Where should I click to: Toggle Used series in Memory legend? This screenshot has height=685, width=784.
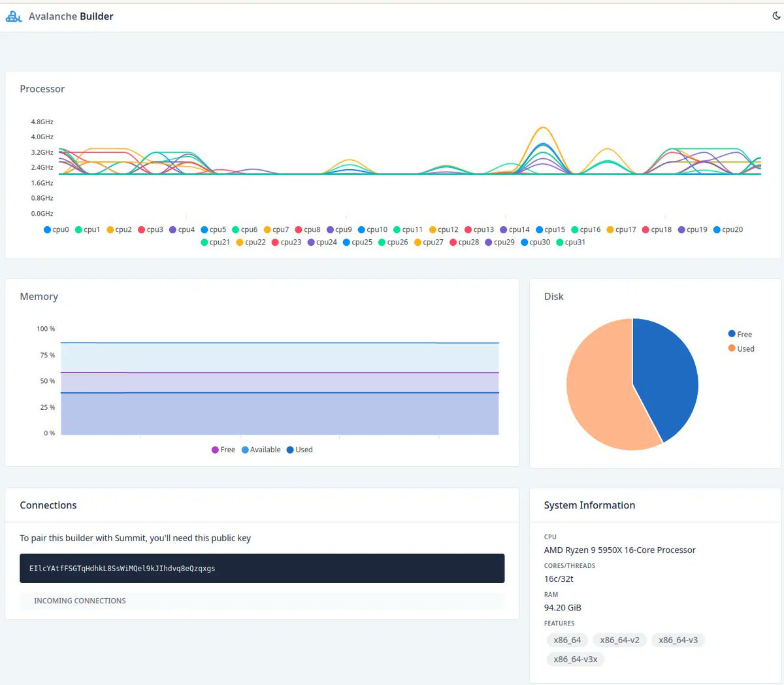coord(299,450)
